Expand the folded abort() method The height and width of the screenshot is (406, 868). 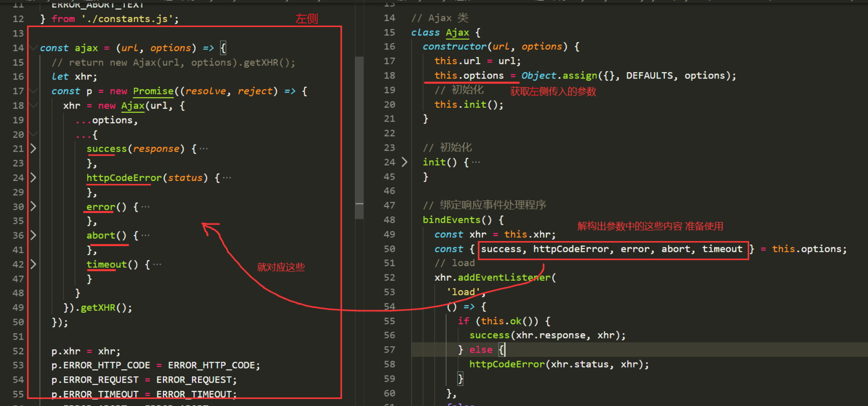[x=33, y=235]
